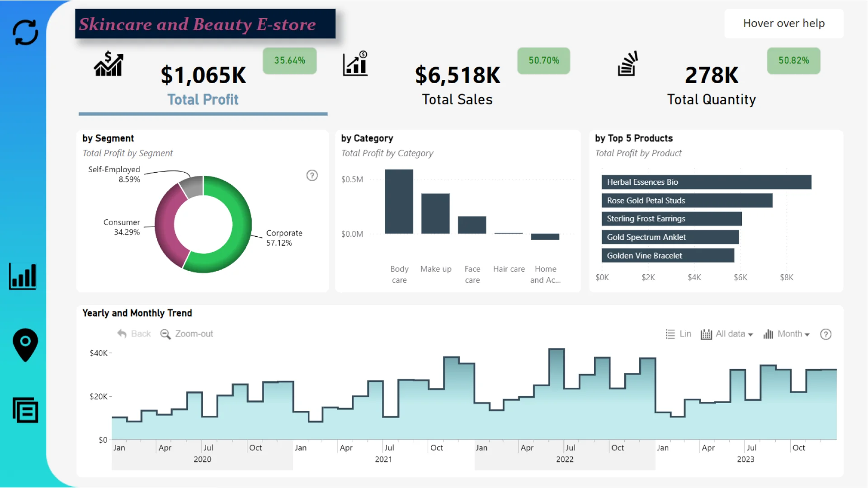Click the stacked quantity icon
Viewport: 868px width, 488px height.
pos(627,63)
